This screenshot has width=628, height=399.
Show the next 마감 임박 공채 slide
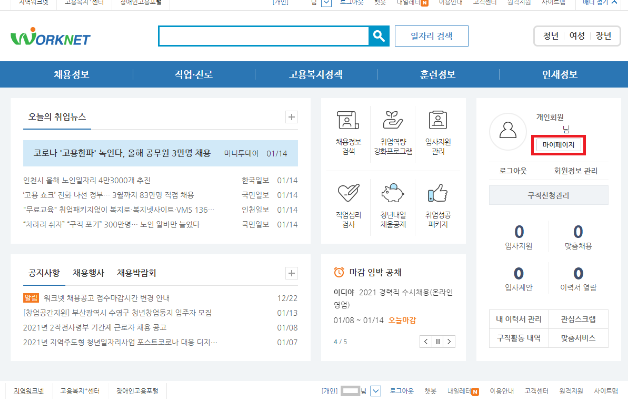[449, 342]
